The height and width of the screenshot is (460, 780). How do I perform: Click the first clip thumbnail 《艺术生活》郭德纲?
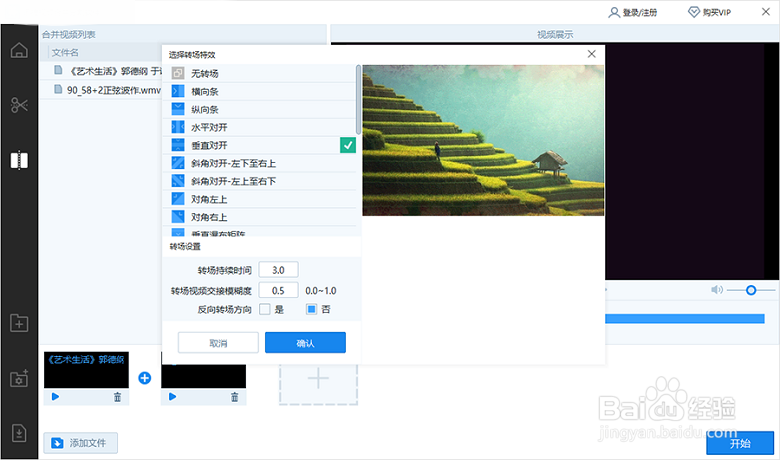point(86,370)
